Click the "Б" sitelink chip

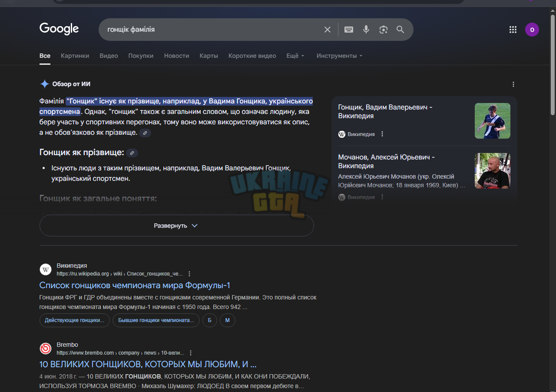click(x=210, y=320)
